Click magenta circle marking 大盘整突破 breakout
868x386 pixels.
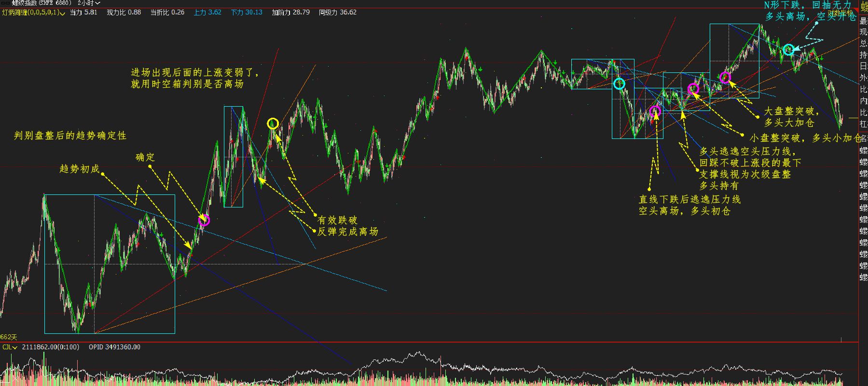[725, 77]
